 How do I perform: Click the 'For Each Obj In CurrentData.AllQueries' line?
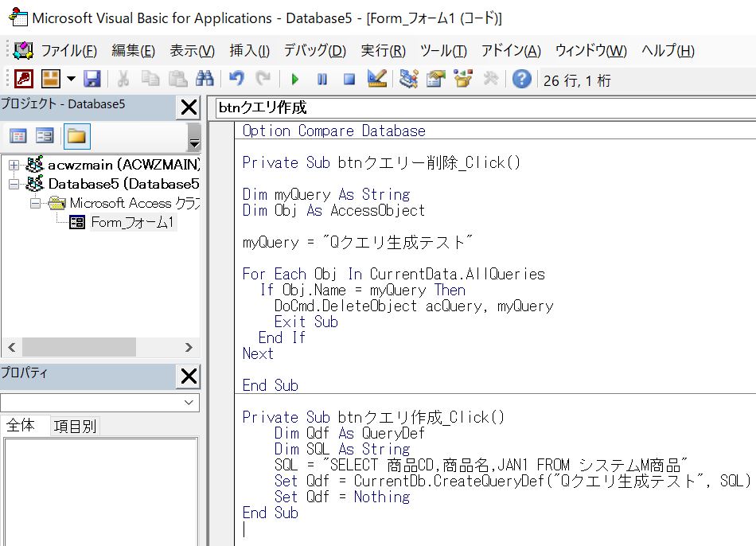[393, 274]
